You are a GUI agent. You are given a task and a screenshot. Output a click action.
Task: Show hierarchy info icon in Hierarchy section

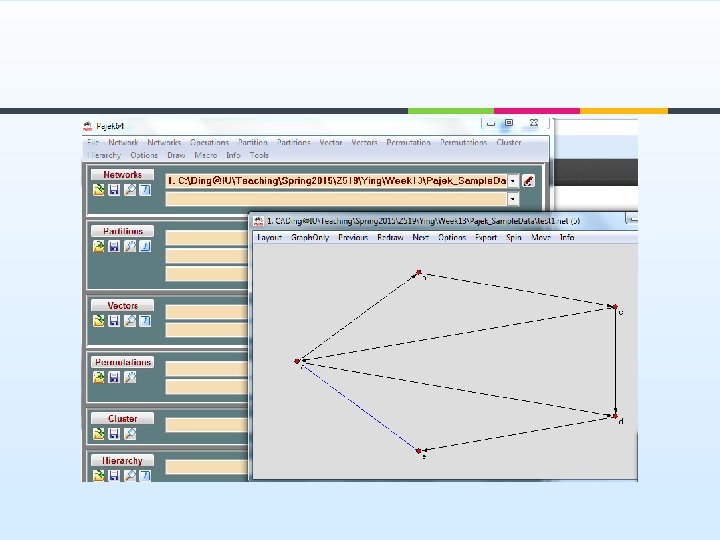[145, 475]
